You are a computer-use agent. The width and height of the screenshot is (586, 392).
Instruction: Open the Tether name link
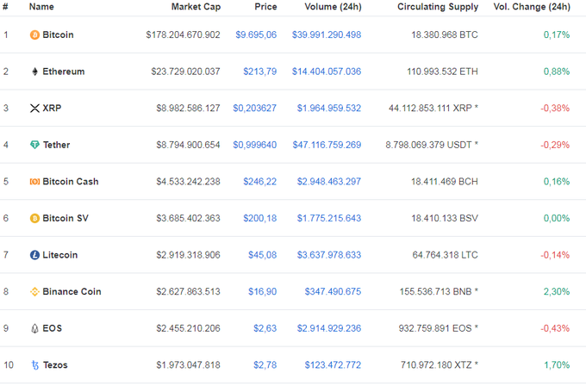tap(56, 145)
